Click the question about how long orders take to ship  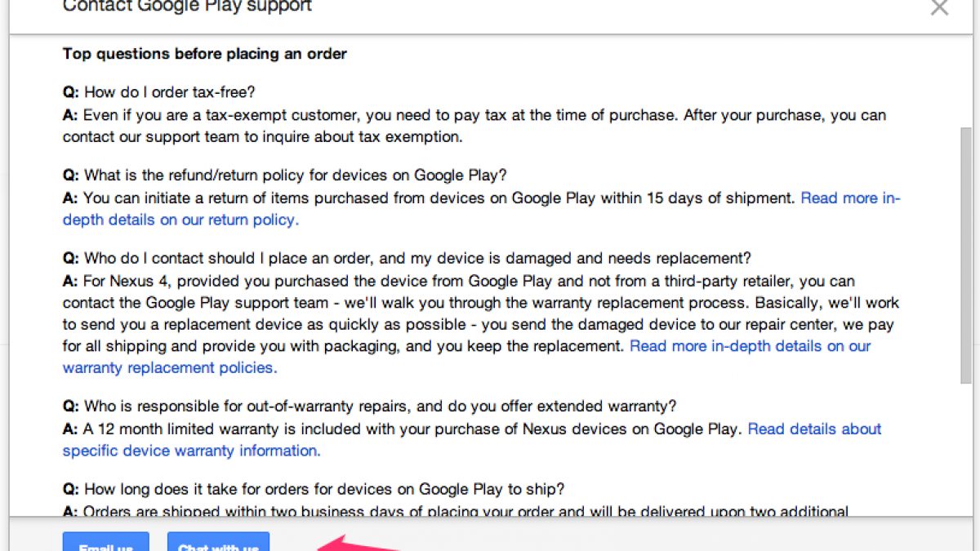click(314, 489)
